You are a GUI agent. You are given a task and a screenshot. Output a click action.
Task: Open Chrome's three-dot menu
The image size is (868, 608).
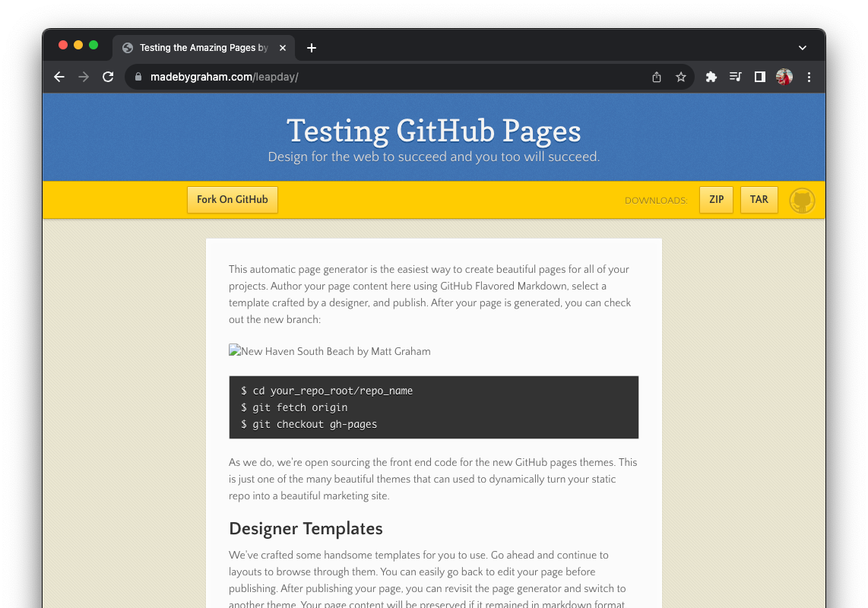809,77
